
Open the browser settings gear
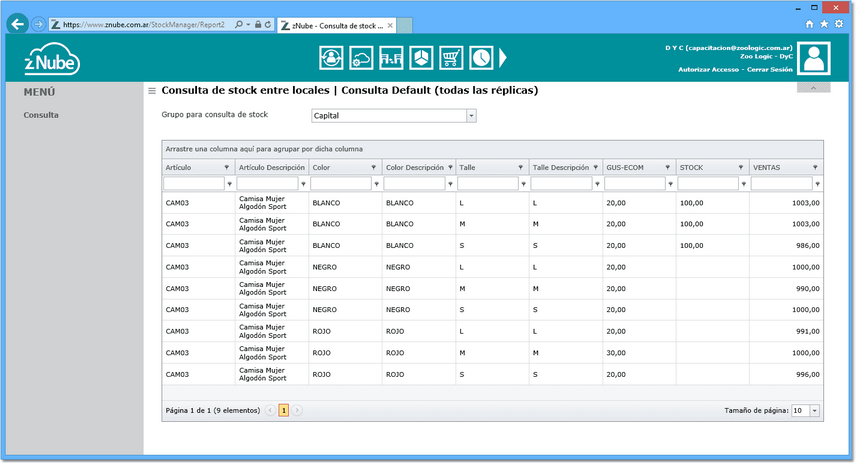tap(839, 23)
